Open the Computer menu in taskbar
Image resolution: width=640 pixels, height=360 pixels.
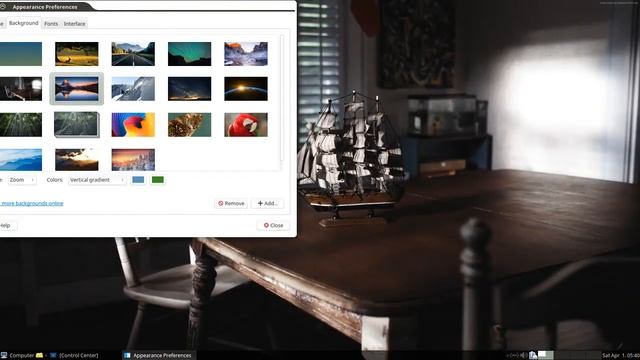tap(18, 356)
